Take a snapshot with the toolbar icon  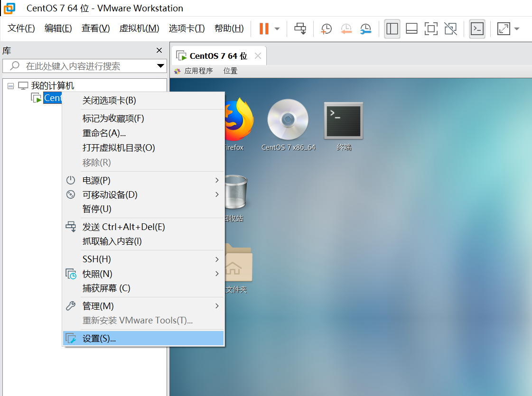pyautogui.click(x=326, y=29)
